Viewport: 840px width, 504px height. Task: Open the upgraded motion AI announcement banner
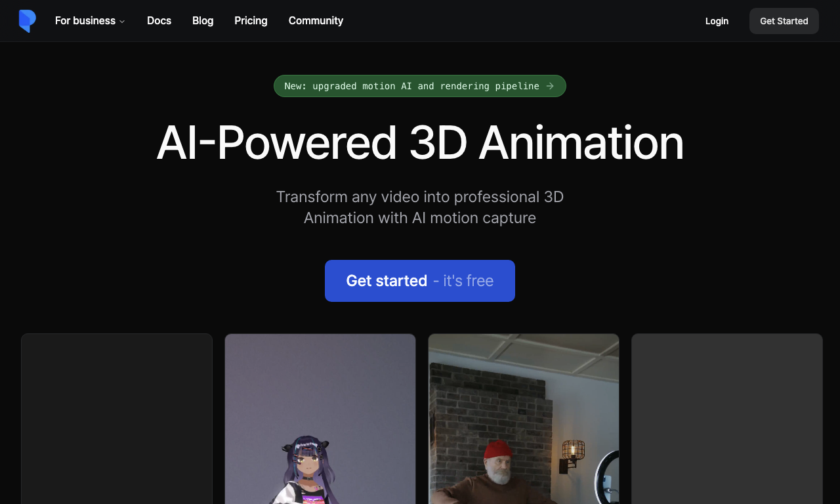[x=420, y=86]
